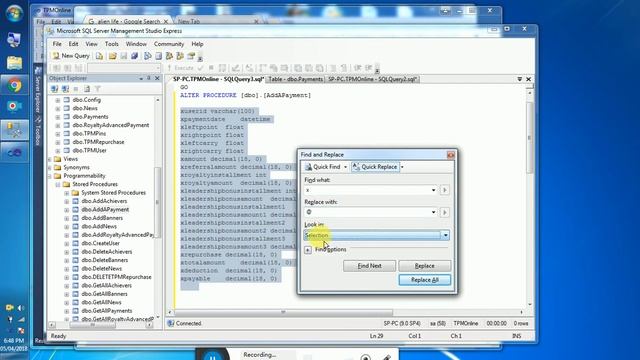Open the Quick Replace dropdown arrow
The image size is (640, 360).
[x=402, y=167]
